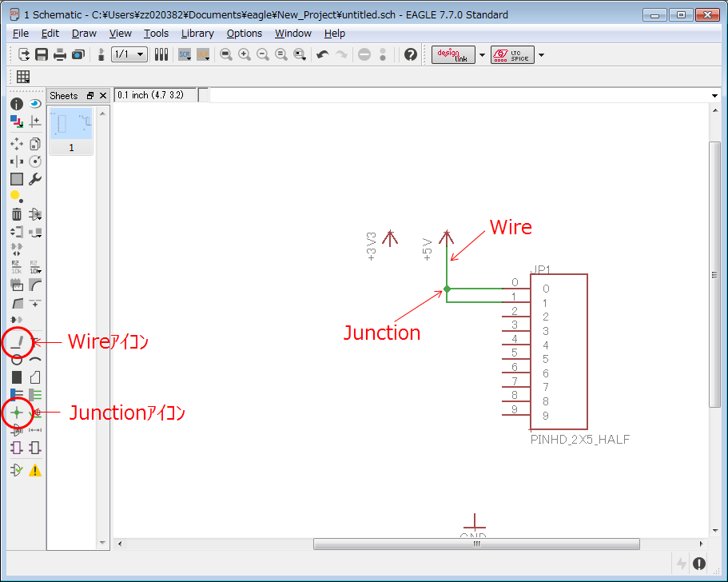Screen dimensions: 728x582
Task: Open the Display layers tool
Action: (x=17, y=122)
